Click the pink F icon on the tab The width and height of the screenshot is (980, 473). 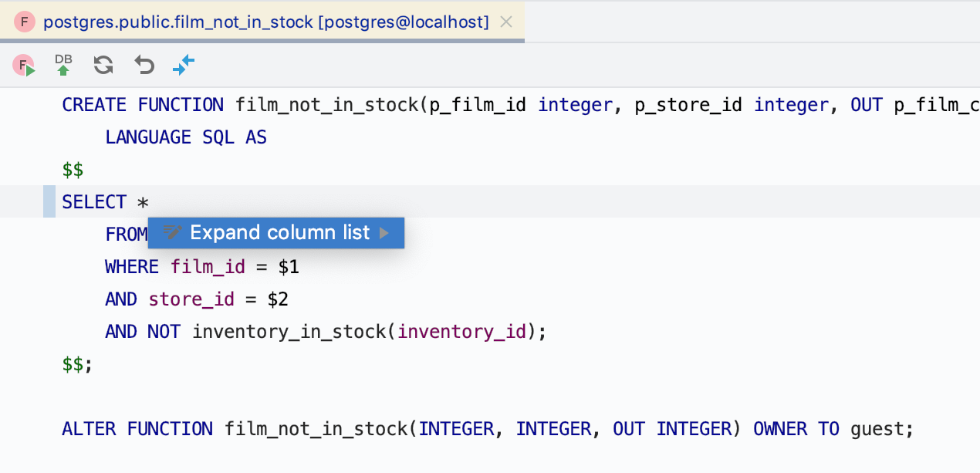[25, 22]
